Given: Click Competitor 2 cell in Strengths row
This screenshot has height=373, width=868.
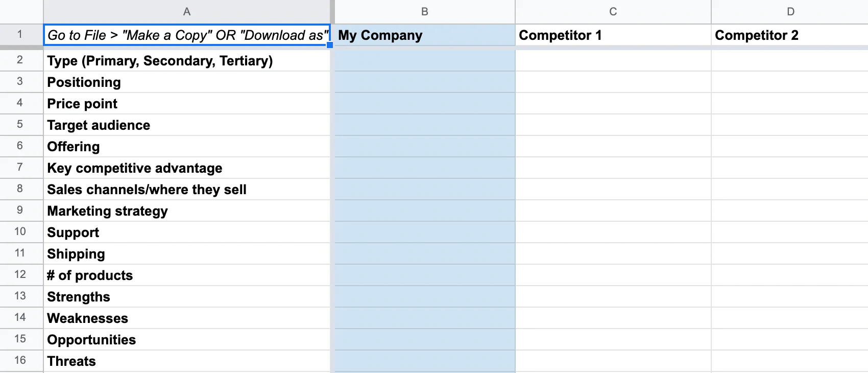Looking at the screenshot, I should [x=790, y=297].
